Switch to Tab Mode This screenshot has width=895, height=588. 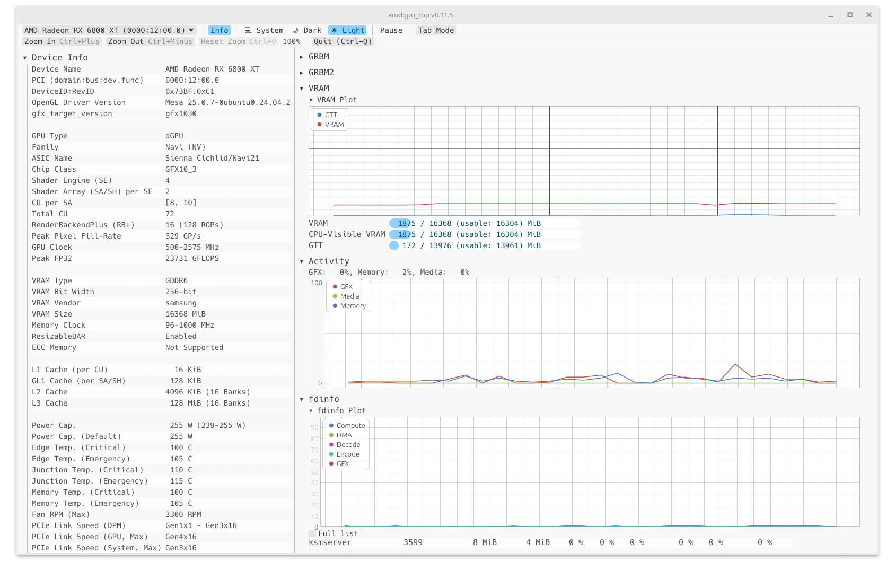click(436, 30)
